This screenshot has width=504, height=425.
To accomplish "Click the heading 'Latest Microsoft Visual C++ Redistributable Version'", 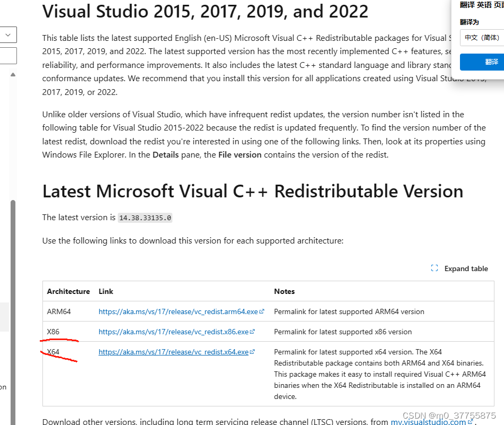I will 253,192.
